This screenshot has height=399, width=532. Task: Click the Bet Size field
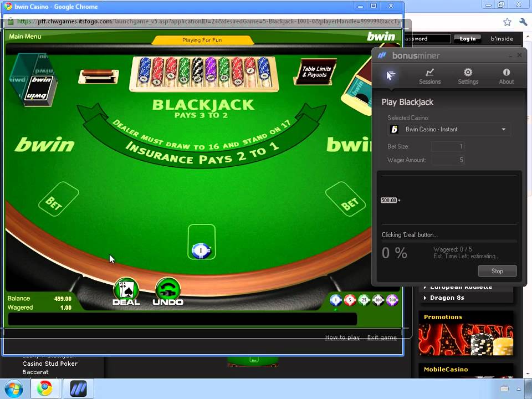[x=448, y=146]
